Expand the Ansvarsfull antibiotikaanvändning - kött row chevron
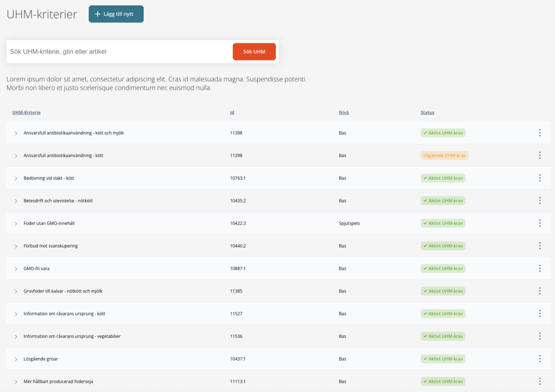The width and height of the screenshot is (555, 392). (16, 156)
